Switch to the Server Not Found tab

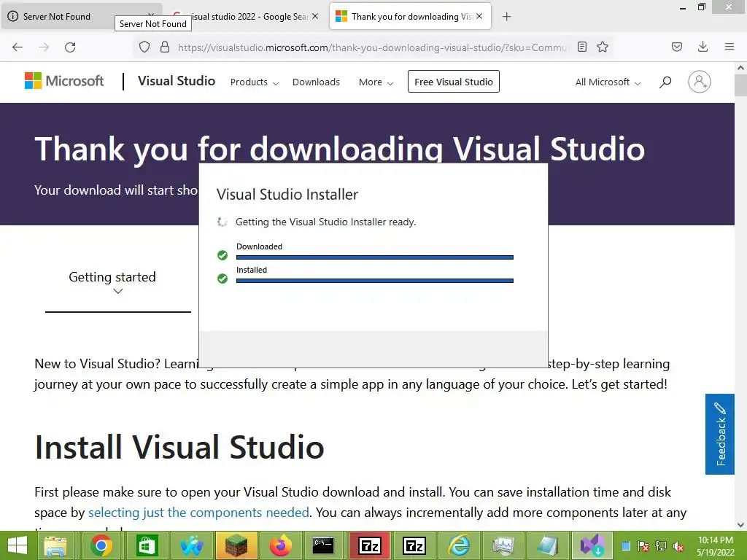[x=56, y=17]
